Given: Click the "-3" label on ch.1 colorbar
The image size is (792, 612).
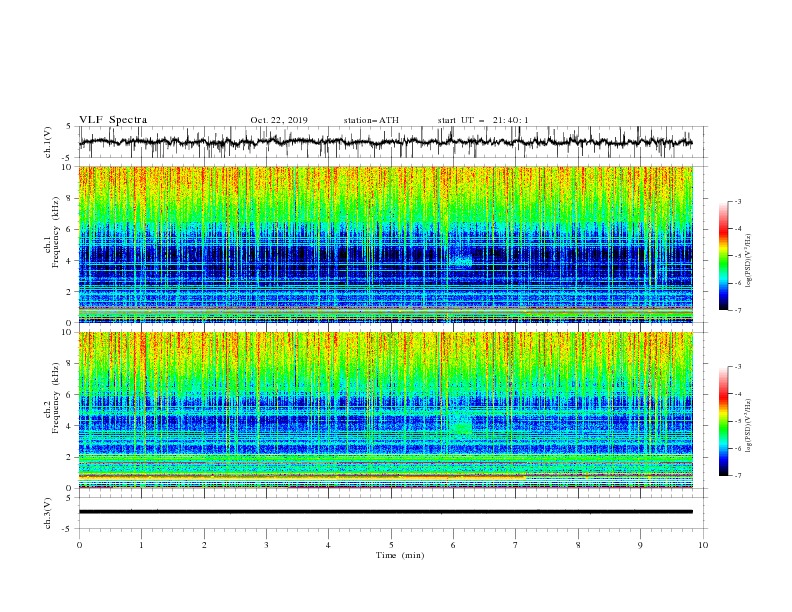Looking at the screenshot, I should click(x=738, y=201).
